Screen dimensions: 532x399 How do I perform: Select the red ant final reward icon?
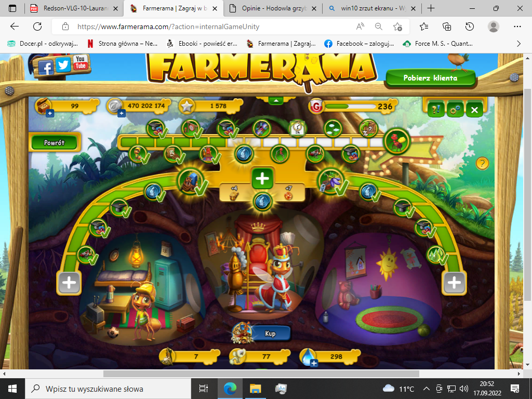[396, 140]
